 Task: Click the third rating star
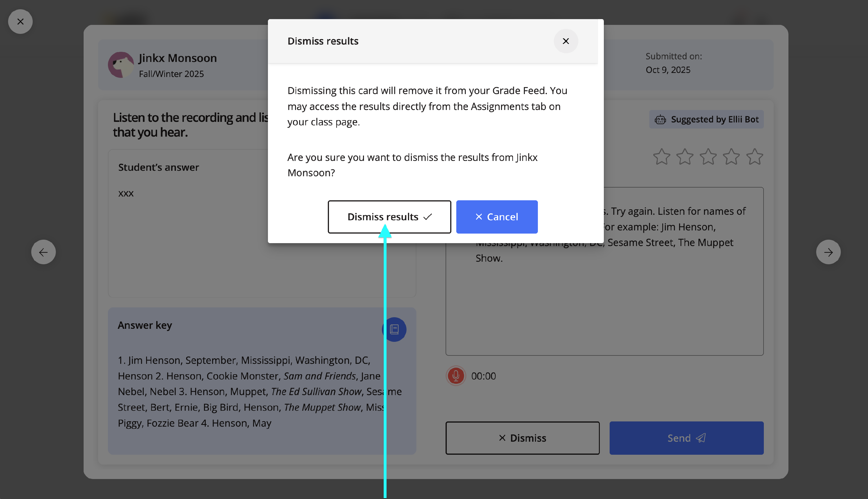[708, 157]
